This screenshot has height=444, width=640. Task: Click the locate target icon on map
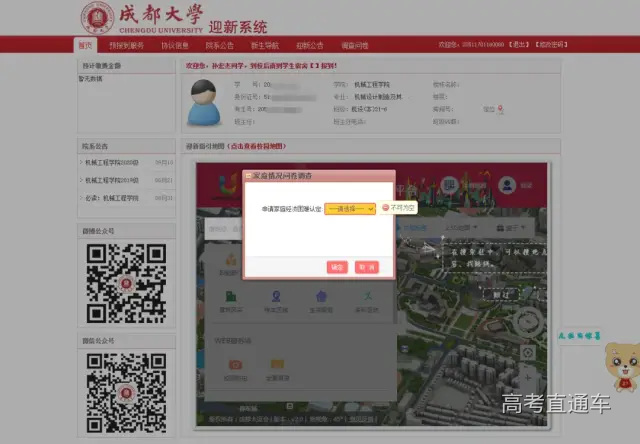click(x=528, y=353)
